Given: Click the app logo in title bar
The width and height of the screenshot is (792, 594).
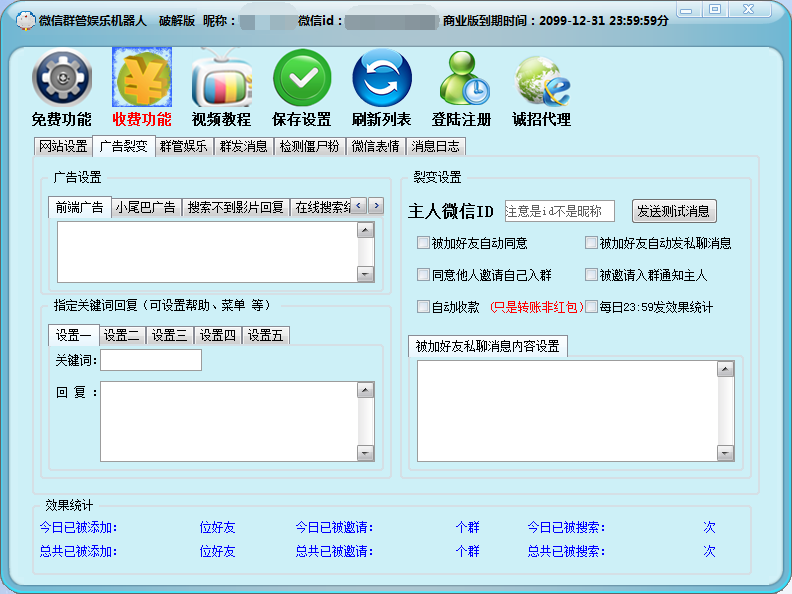Looking at the screenshot, I should 25,20.
